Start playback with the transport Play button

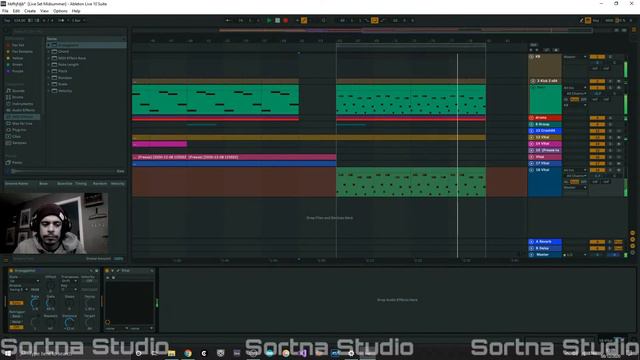(x=269, y=20)
